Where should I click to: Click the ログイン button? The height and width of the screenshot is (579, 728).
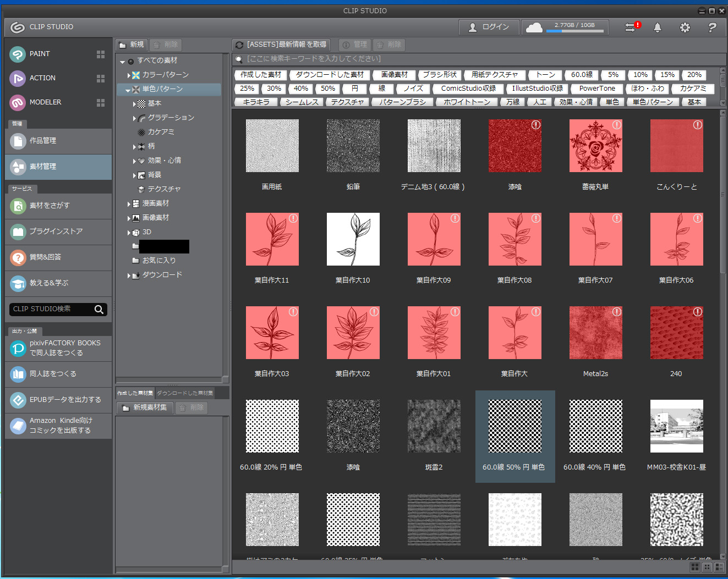(x=488, y=27)
